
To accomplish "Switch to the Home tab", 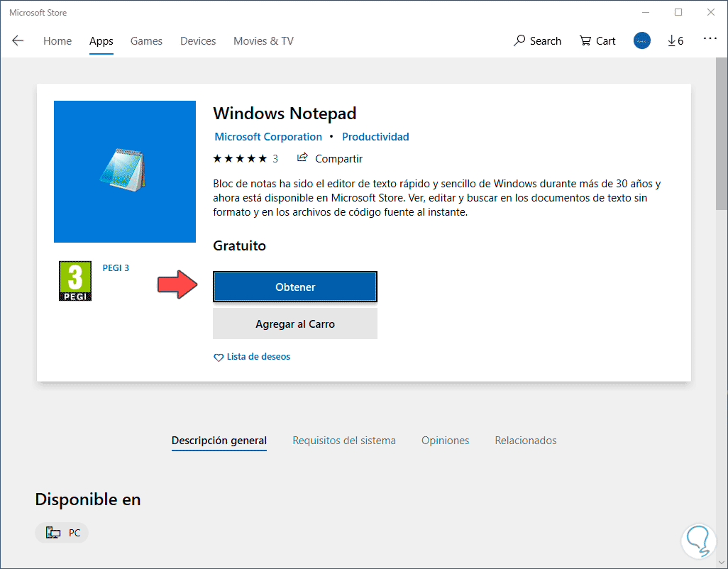I will (57, 41).
